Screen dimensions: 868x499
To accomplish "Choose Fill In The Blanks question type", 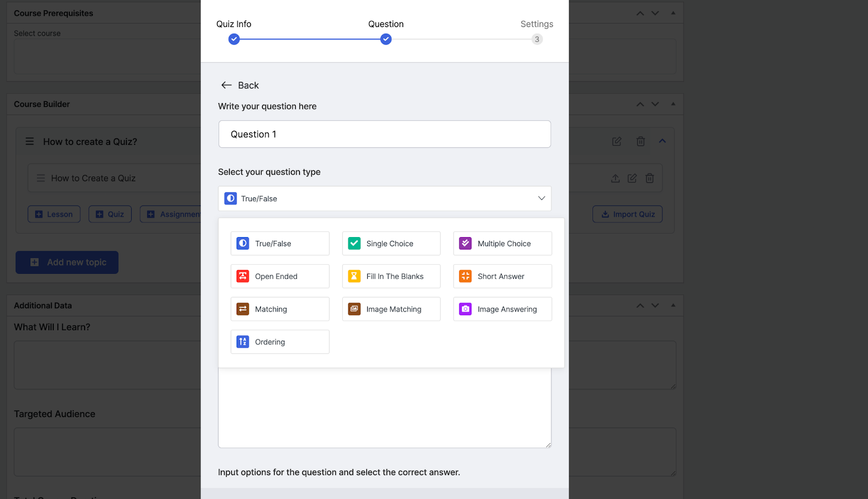I will 391,276.
